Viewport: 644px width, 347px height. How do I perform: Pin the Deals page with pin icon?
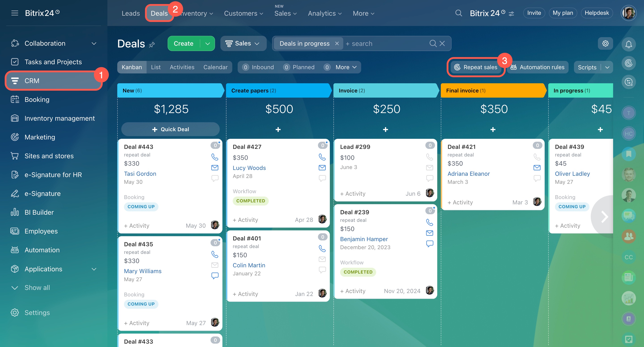[x=152, y=45]
